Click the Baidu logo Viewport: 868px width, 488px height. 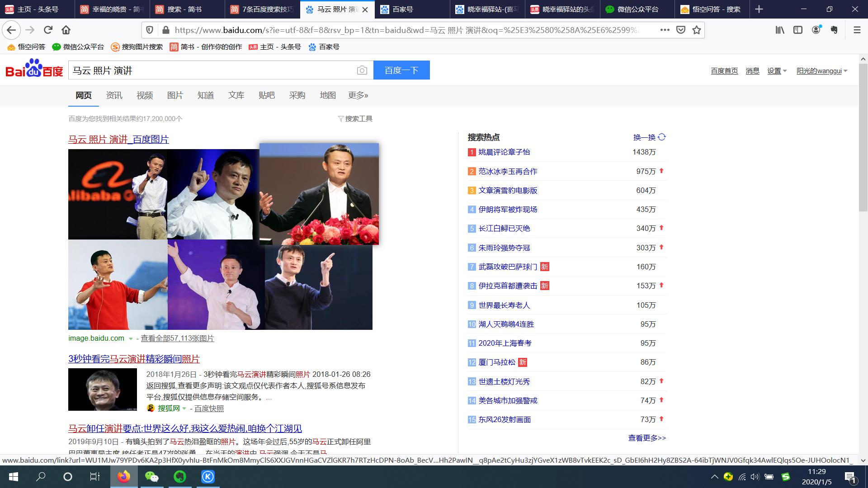(x=34, y=69)
